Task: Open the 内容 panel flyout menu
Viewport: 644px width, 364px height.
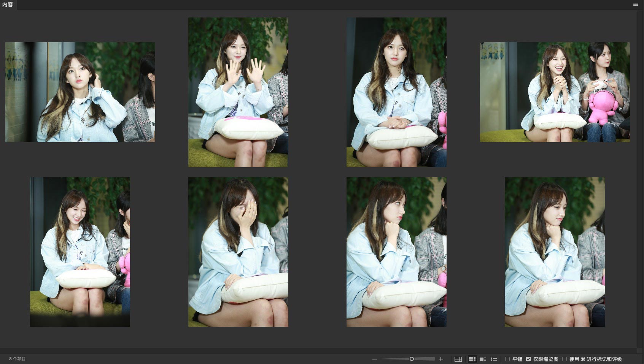Action: pos(635,5)
